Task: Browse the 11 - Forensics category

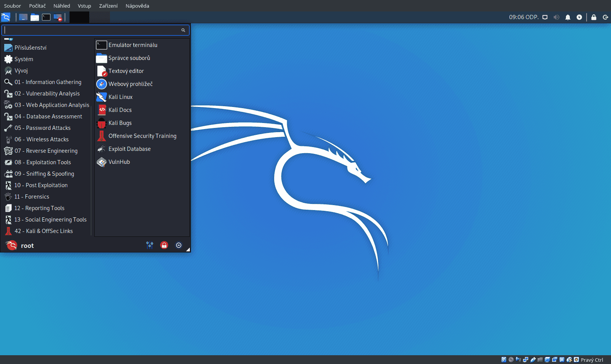Action: pyautogui.click(x=32, y=197)
